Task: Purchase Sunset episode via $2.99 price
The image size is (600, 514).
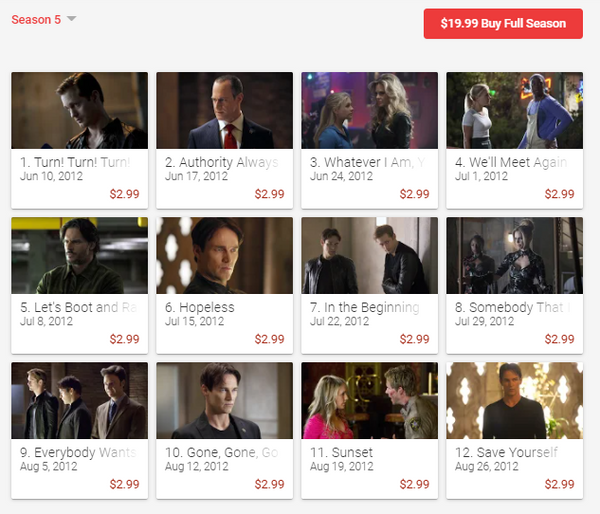Action: pyautogui.click(x=414, y=484)
